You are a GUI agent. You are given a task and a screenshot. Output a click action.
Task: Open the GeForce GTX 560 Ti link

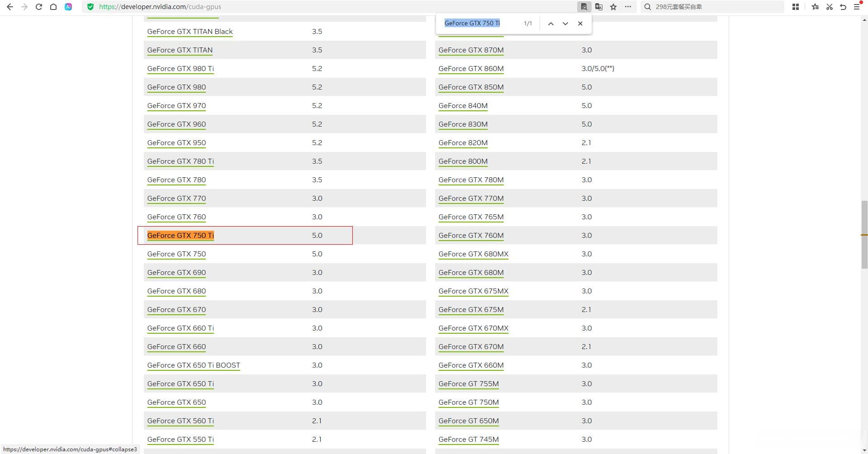(180, 421)
